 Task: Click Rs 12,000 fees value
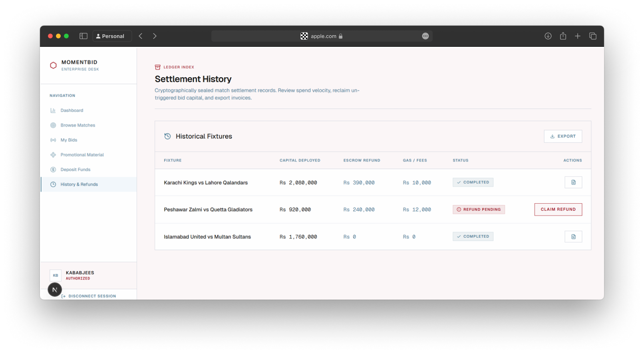pos(417,210)
